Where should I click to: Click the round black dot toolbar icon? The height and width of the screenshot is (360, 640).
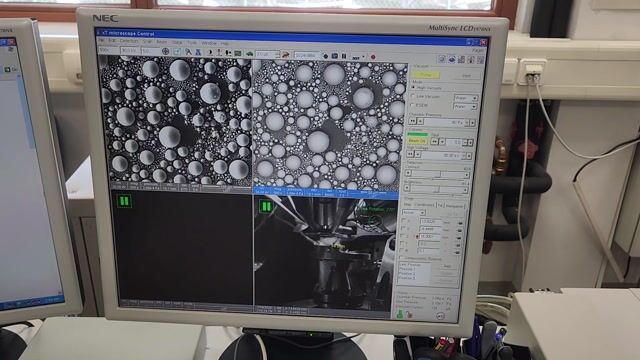[x=325, y=56]
